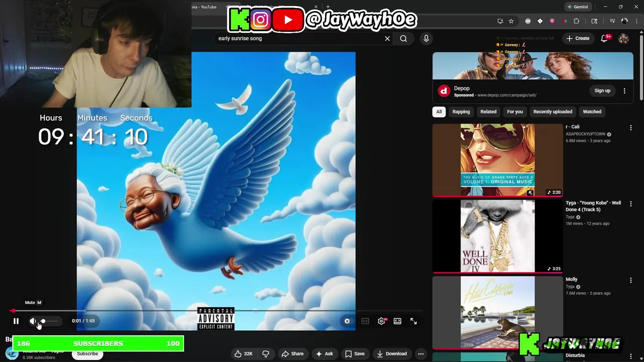Open the 'Disturbia' video title
Screen dimensions: 644x362
(575, 355)
